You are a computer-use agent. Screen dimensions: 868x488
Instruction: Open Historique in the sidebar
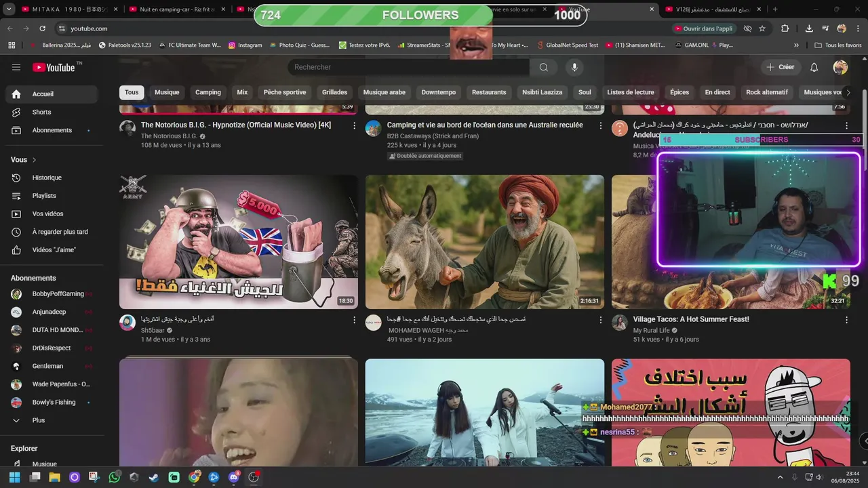[x=52, y=178]
